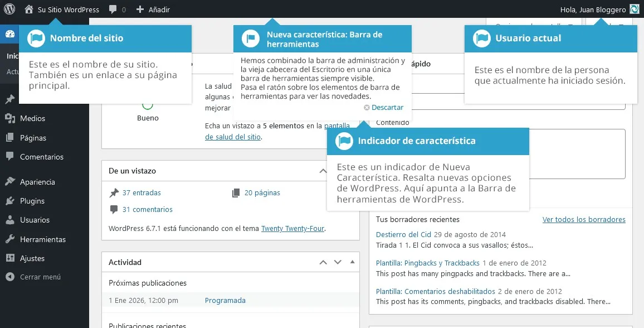Dismiss the pointer with the Descartar x icon
644x328 pixels.
pos(367,107)
